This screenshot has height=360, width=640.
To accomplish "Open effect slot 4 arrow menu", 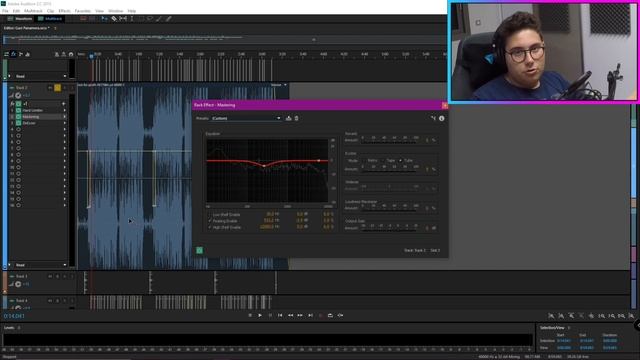I will tap(64, 129).
